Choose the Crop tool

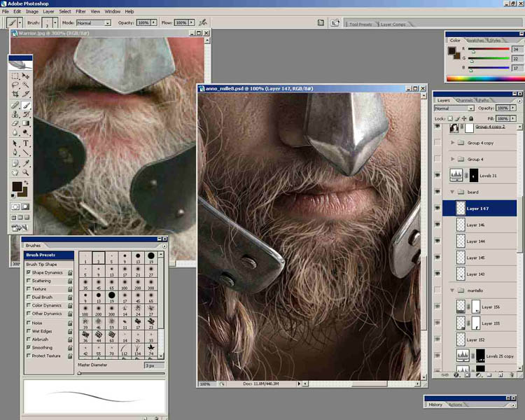pos(15,94)
